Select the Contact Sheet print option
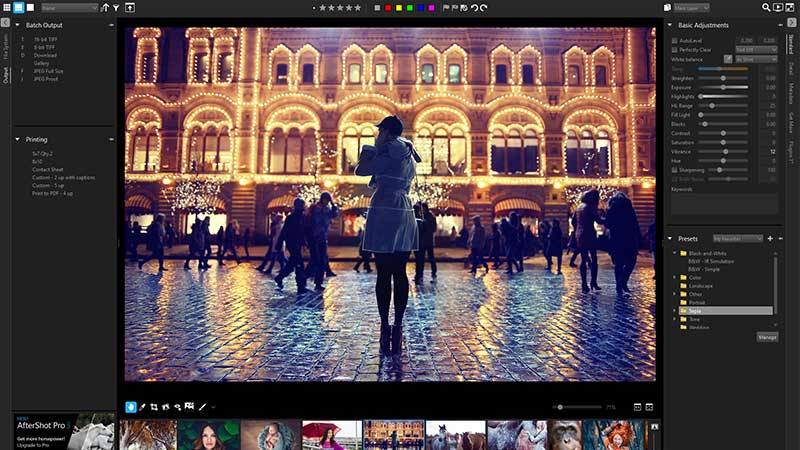This screenshot has width=800, height=450. [x=48, y=169]
